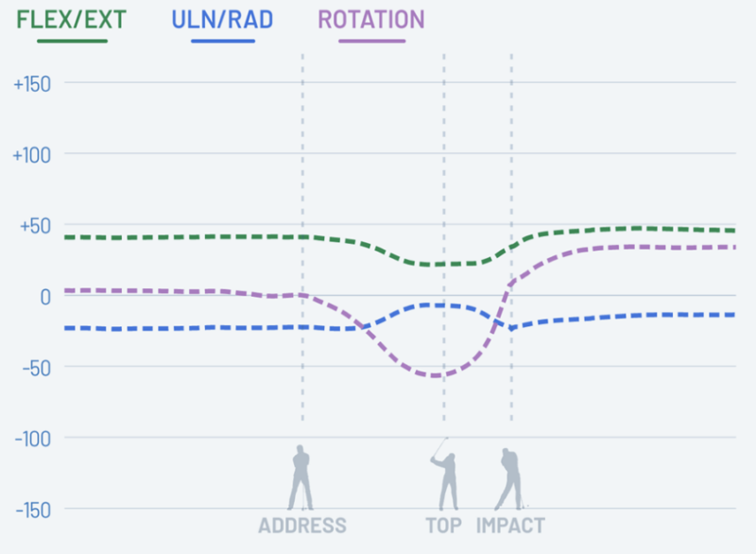Click the -100 y-axis label

tap(31, 438)
